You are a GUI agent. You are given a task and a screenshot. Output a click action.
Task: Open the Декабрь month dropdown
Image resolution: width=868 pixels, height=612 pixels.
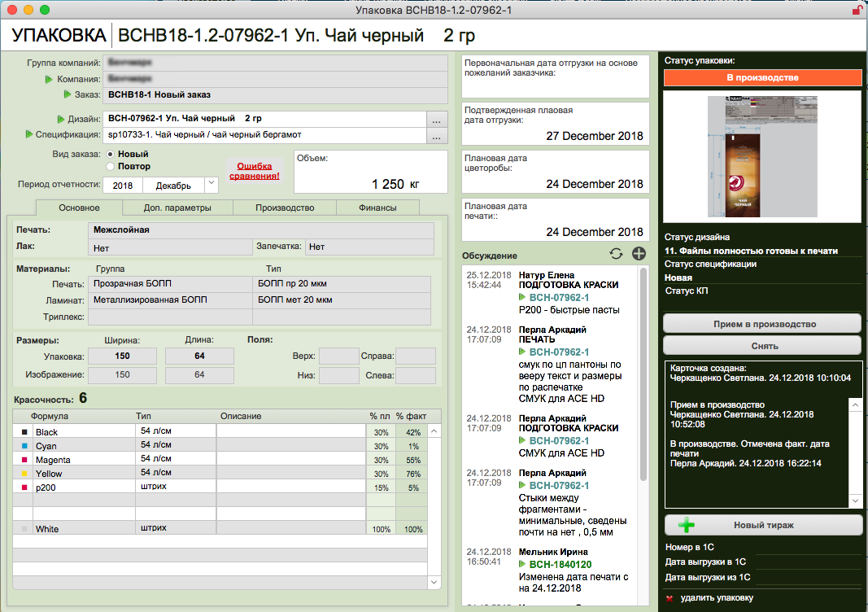click(211, 185)
